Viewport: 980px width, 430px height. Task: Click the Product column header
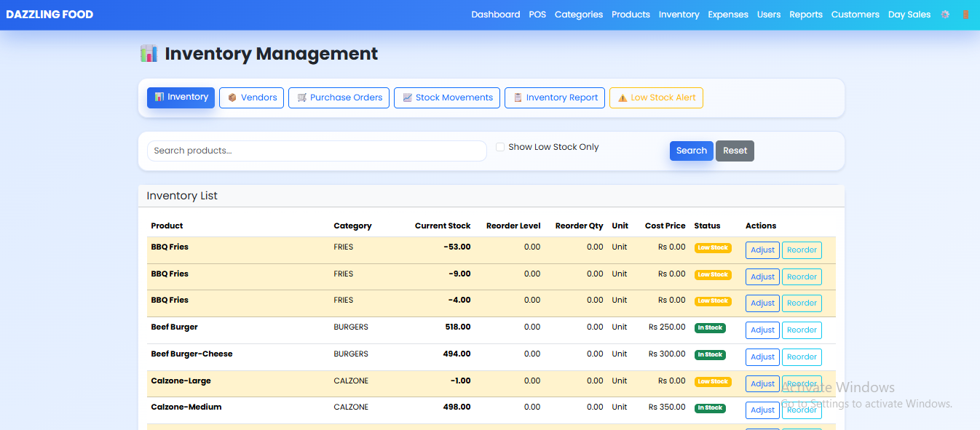(x=167, y=226)
